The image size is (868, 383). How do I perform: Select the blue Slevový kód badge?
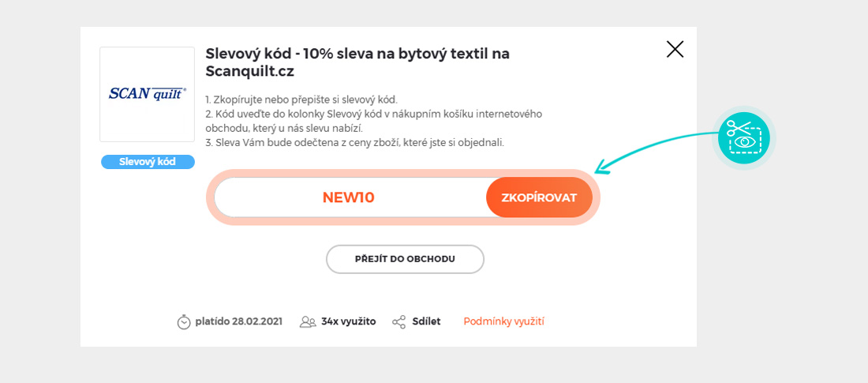point(148,162)
